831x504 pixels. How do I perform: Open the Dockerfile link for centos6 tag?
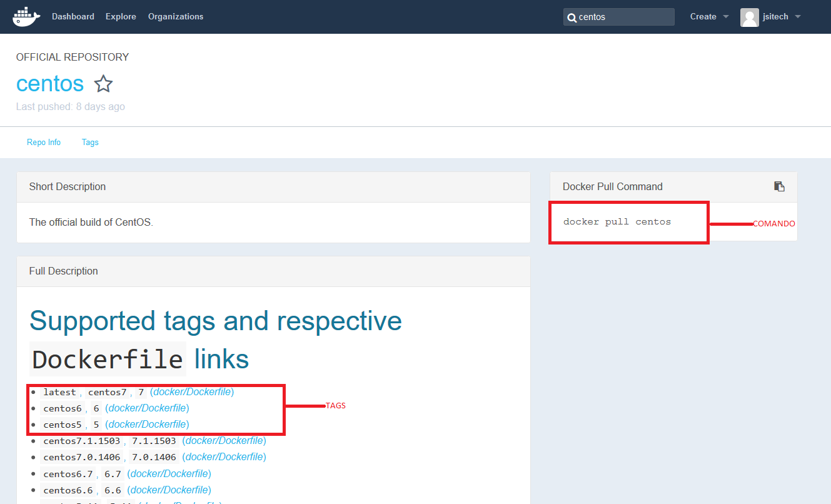[x=147, y=408]
